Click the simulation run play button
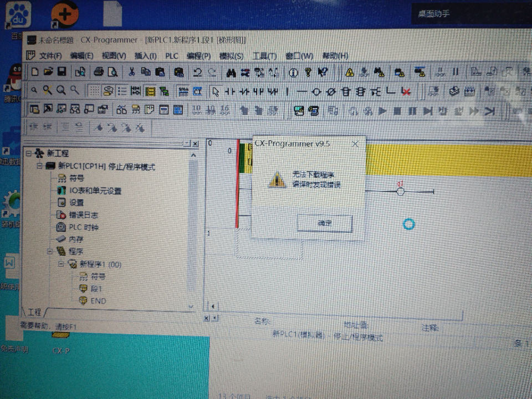Viewport: 532px width, 399px height. click(x=382, y=111)
